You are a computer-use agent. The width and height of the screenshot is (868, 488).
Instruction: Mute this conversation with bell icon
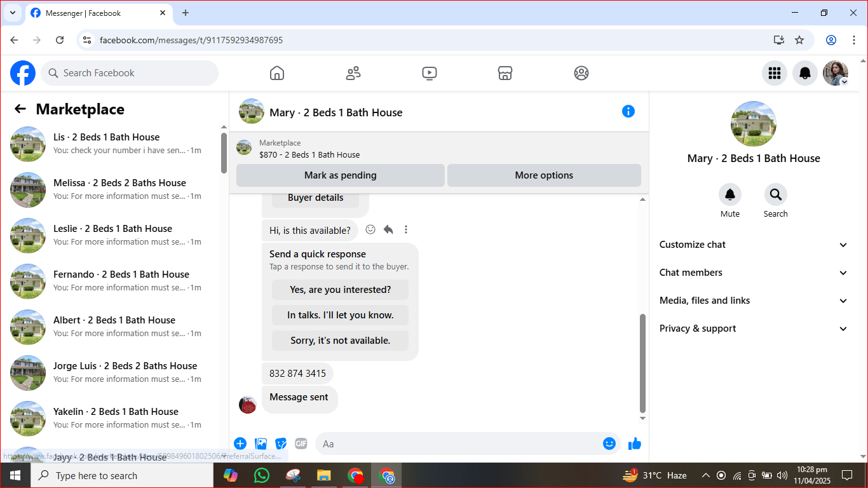click(x=730, y=194)
